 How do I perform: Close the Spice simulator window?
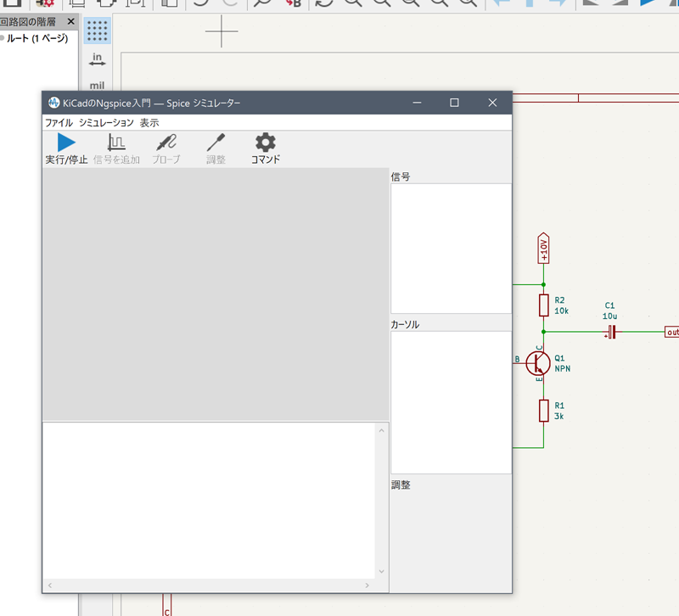pyautogui.click(x=492, y=103)
